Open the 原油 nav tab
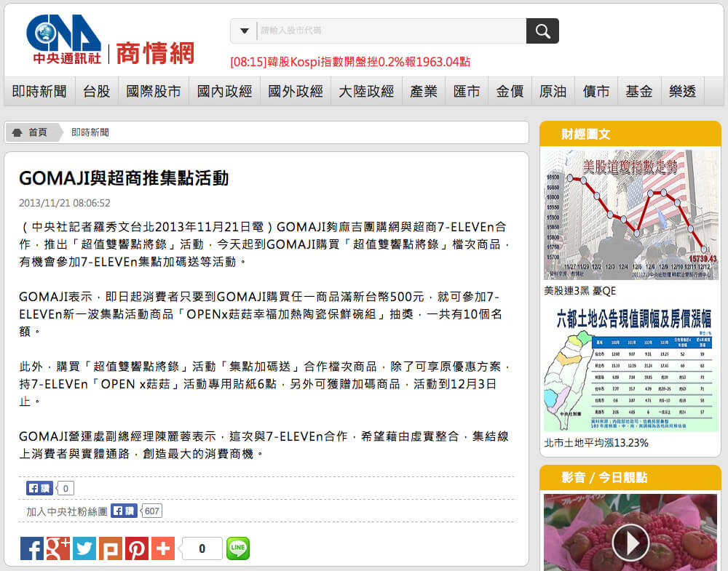The image size is (728, 571). [553, 92]
